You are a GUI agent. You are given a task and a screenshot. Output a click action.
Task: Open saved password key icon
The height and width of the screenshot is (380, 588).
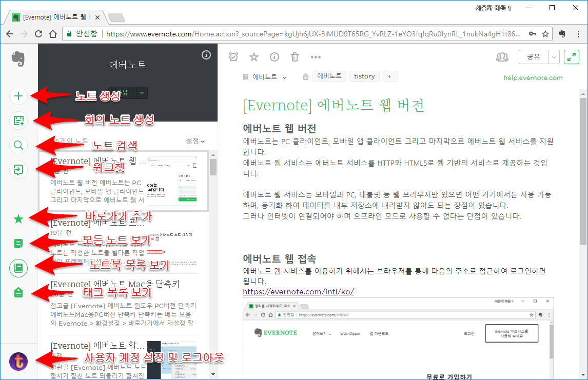(532, 34)
